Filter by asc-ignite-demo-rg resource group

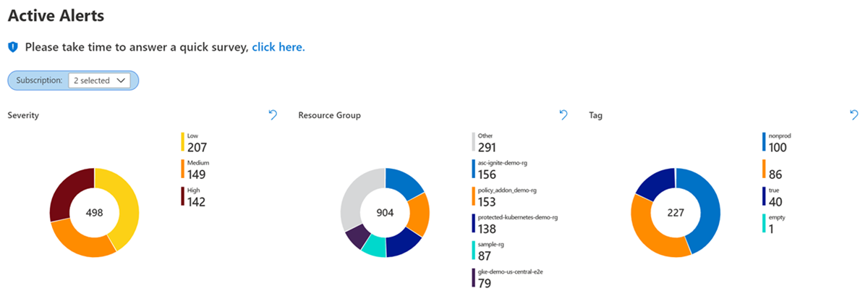point(503,169)
